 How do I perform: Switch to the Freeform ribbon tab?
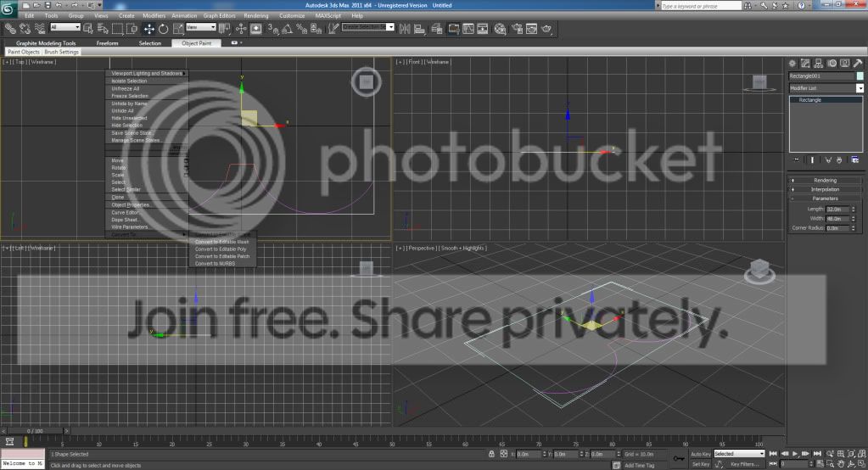click(108, 43)
